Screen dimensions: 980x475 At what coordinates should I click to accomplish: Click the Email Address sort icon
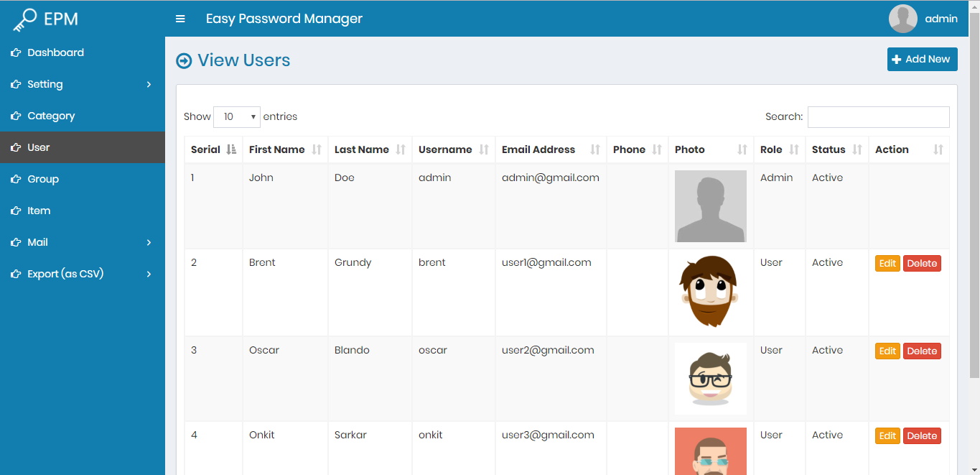(x=595, y=149)
